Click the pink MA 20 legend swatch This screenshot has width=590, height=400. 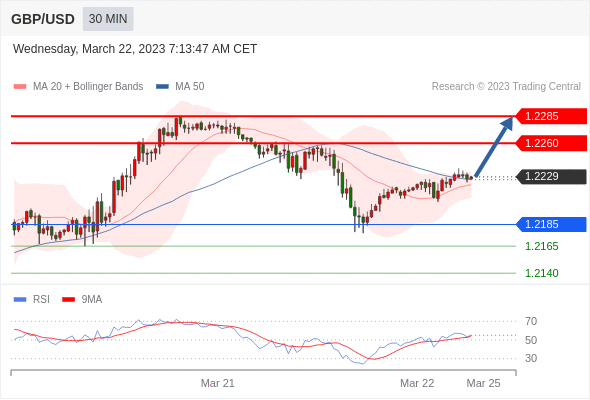coord(20,87)
